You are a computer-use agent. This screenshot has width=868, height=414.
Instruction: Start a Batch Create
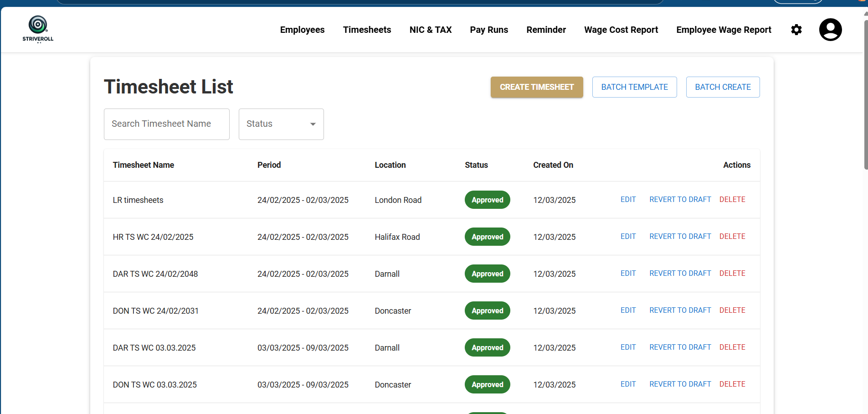tap(723, 87)
